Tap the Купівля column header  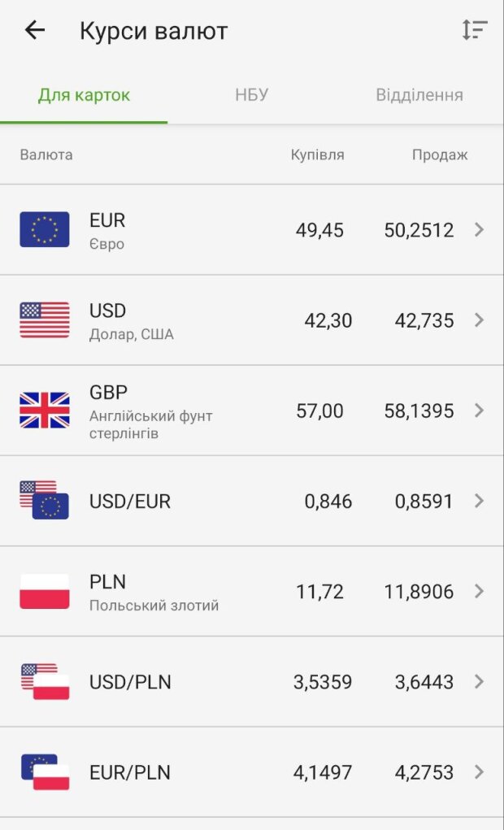pos(317,154)
